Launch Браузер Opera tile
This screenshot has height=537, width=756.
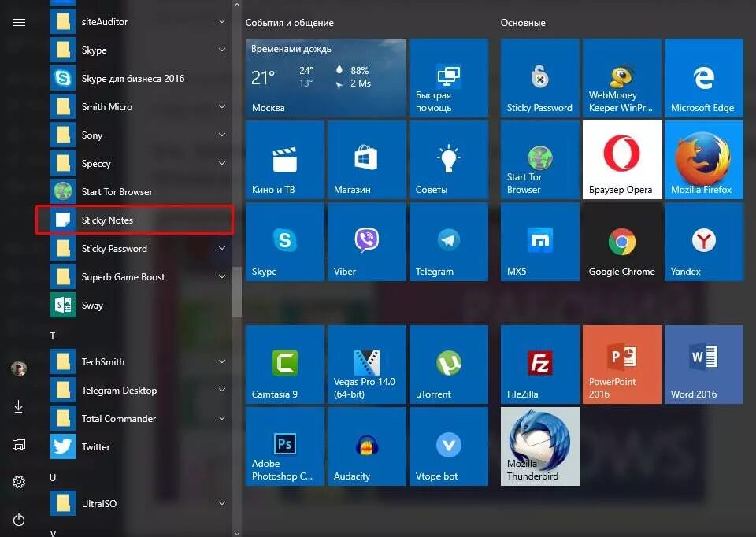point(622,160)
